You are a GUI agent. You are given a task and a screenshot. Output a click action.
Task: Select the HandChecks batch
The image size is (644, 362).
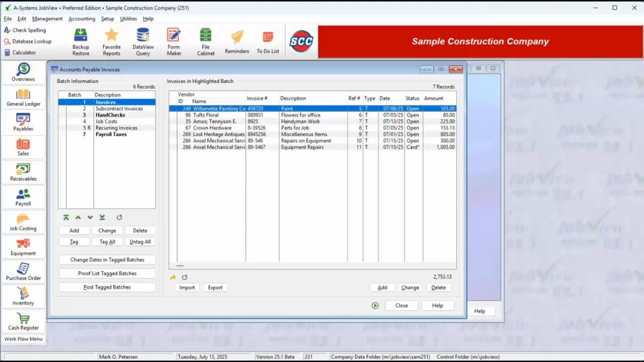[107, 115]
